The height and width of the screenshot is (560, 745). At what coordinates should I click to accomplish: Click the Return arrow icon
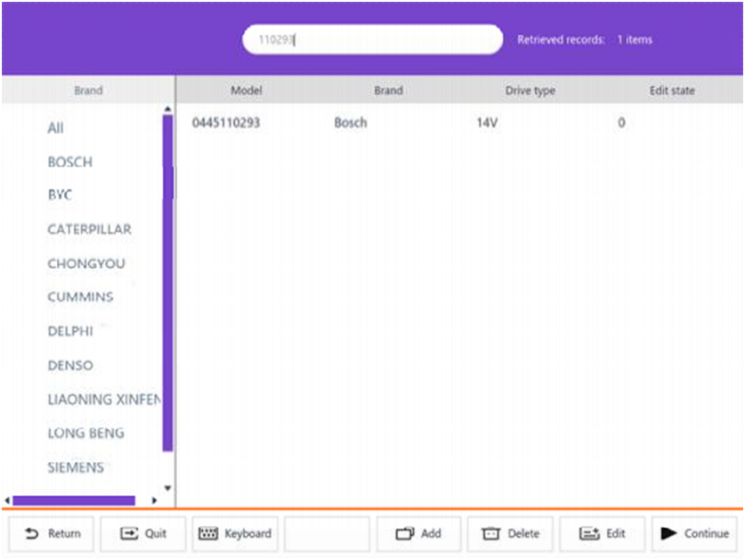tap(32, 534)
